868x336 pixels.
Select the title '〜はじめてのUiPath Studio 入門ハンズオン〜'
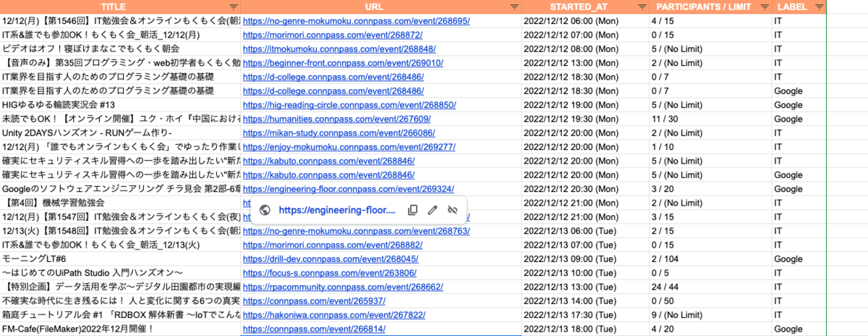click(120, 273)
